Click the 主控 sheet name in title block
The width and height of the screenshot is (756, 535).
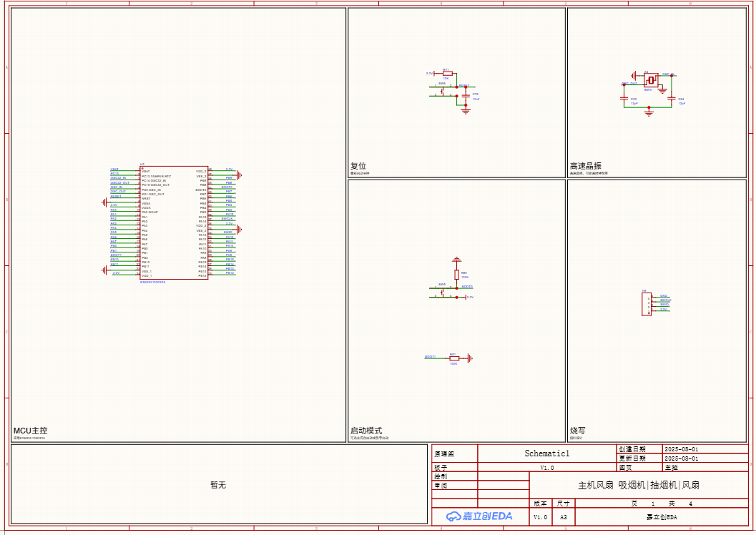click(x=671, y=468)
